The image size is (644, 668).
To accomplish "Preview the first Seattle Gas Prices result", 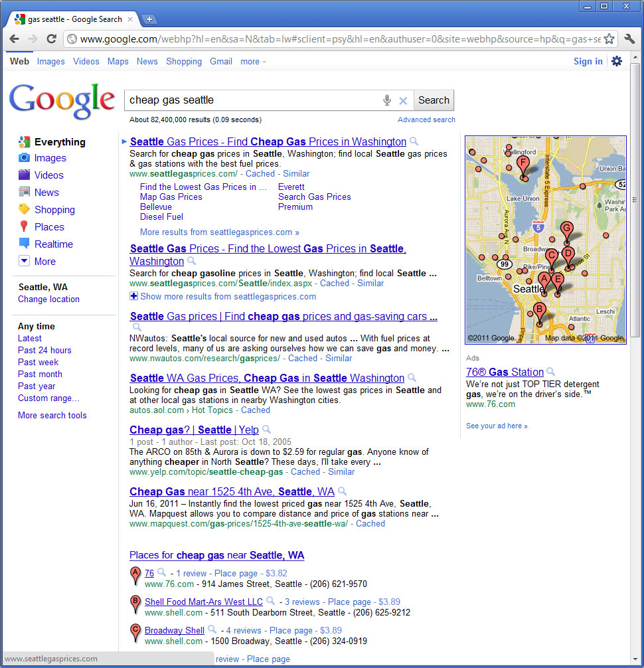I will (414, 141).
